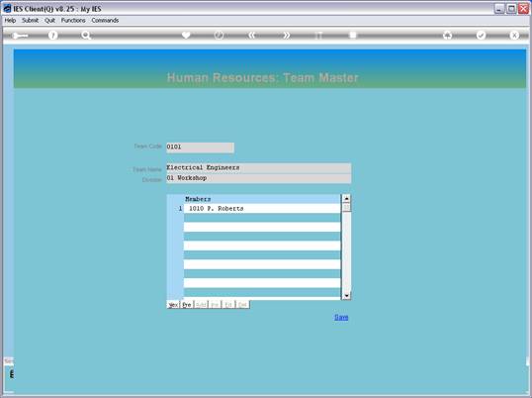
Task: Click the magnifying glass search icon
Action: pyautogui.click(x=86, y=35)
